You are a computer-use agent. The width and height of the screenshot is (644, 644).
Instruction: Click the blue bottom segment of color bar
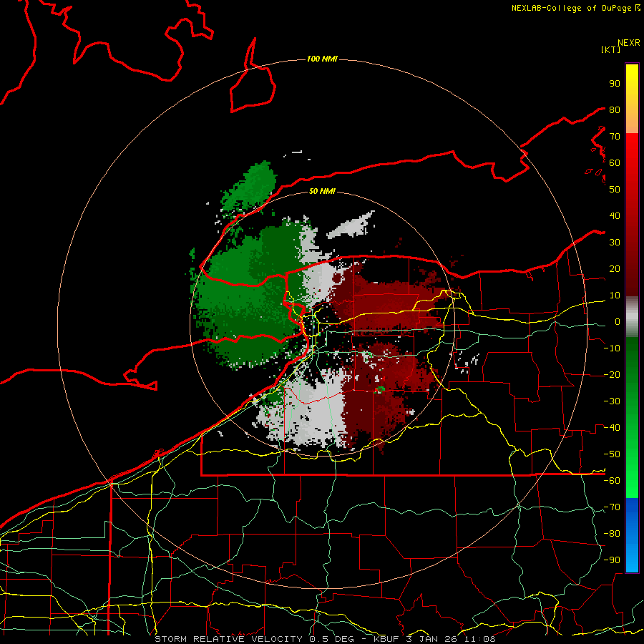point(632,535)
